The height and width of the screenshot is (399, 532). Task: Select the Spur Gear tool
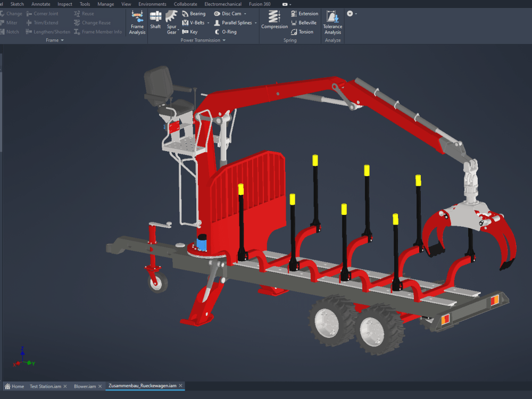(x=172, y=22)
